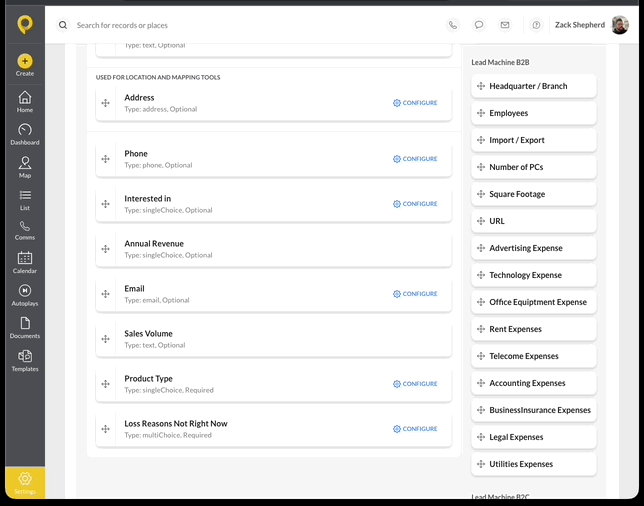
Task: Select the Utilities Expenses field card
Action: click(534, 464)
